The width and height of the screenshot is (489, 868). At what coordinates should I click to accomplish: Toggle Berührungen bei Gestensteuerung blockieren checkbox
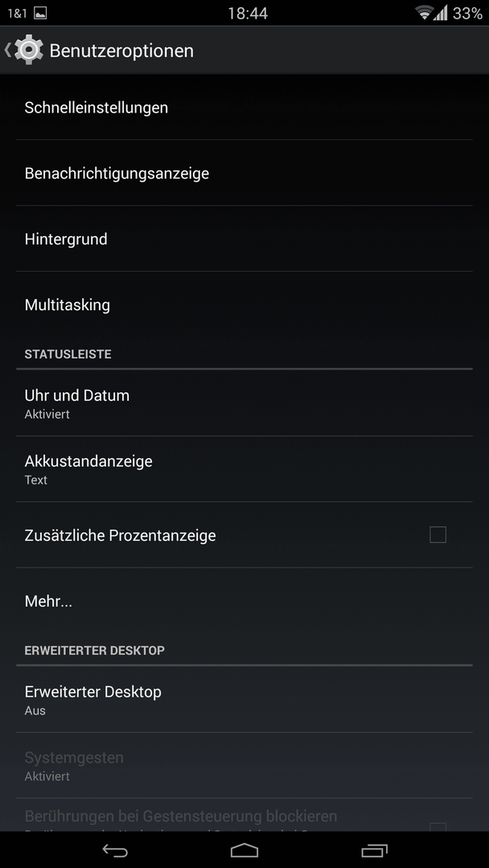click(x=438, y=827)
